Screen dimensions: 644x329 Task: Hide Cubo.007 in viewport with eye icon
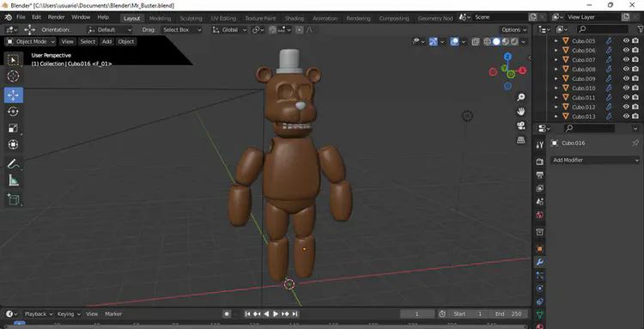(626, 59)
